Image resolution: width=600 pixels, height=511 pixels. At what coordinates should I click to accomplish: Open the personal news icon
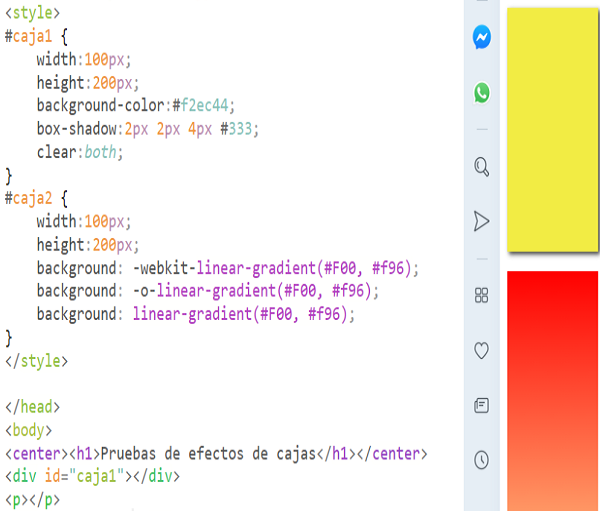(x=481, y=405)
